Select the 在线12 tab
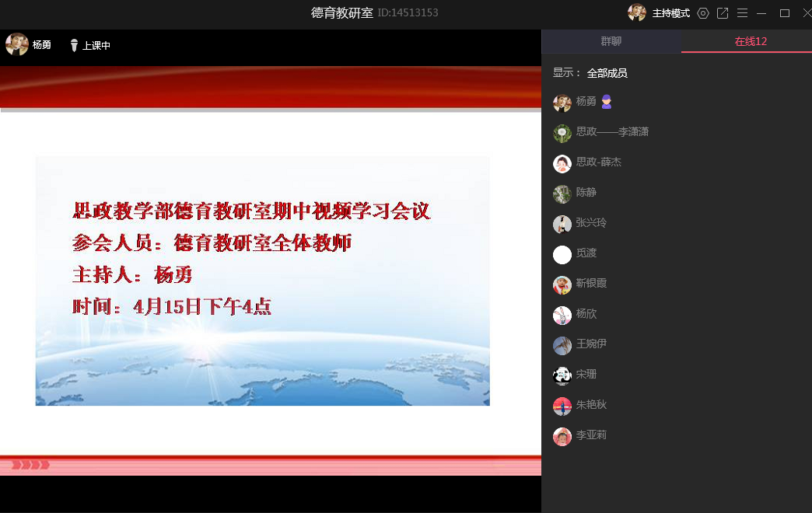Image resolution: width=812 pixels, height=513 pixels. point(751,42)
